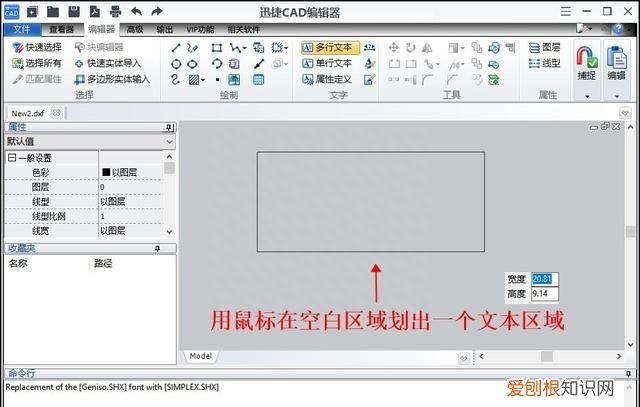Image resolution: width=640 pixels, height=407 pixels.
Task: Open the 相关软件 ribbon tab
Action: (x=243, y=29)
